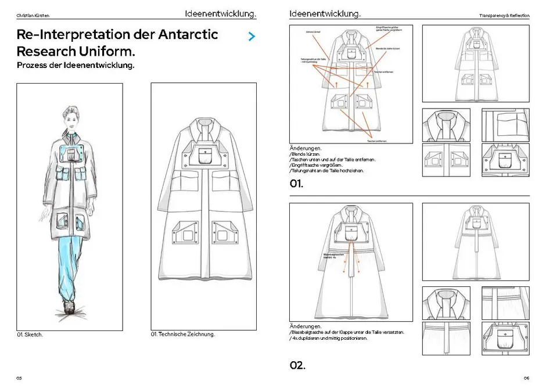Click the "Prozess der Ideenentwicklung." subtitle
This screenshot has height=392, width=546.
76,66
